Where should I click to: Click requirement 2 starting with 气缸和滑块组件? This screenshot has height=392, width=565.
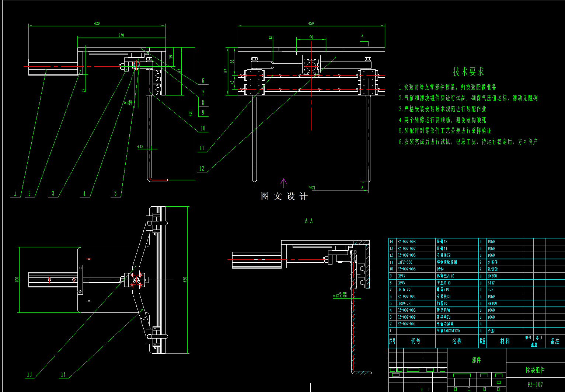coord(468,98)
